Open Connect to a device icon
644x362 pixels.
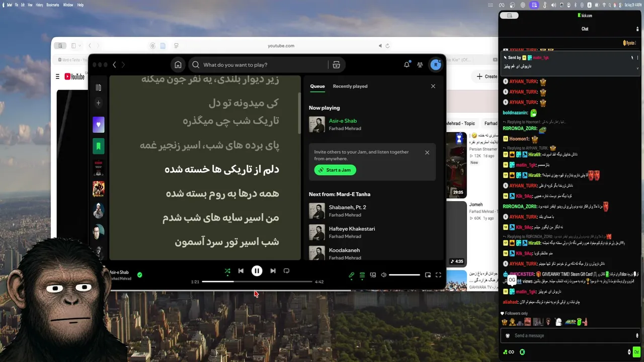pos(373,275)
